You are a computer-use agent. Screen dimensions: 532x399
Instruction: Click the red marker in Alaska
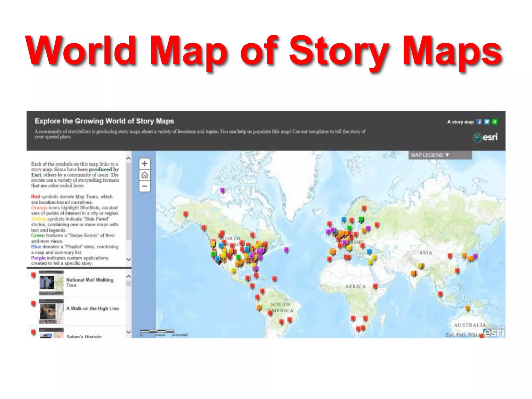point(185,214)
